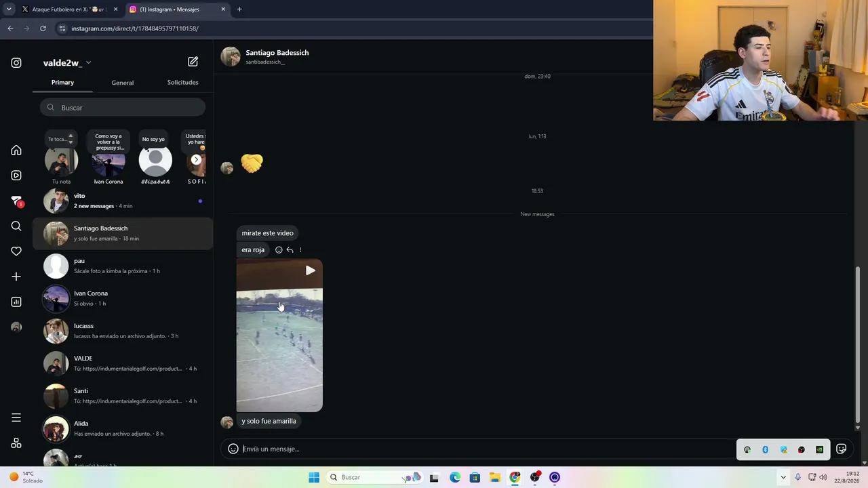Open the Solicitudes requests tab
Viewport: 868px width, 488px height.
(182, 83)
